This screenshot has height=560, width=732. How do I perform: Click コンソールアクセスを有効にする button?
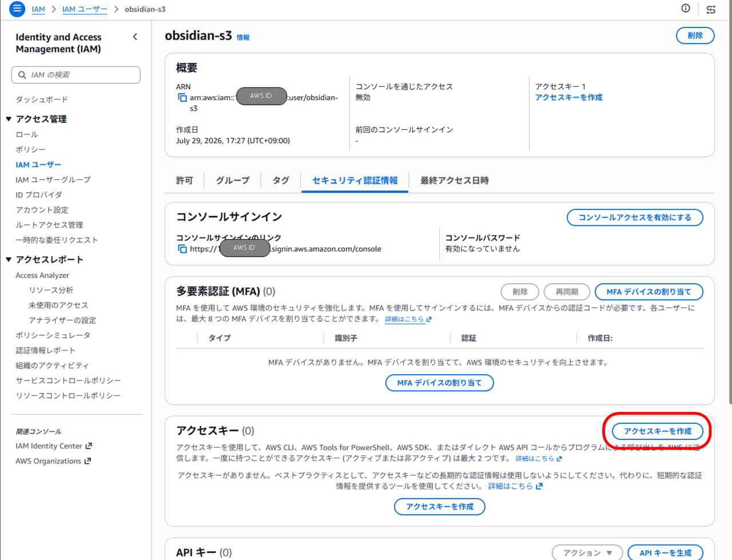click(x=635, y=217)
